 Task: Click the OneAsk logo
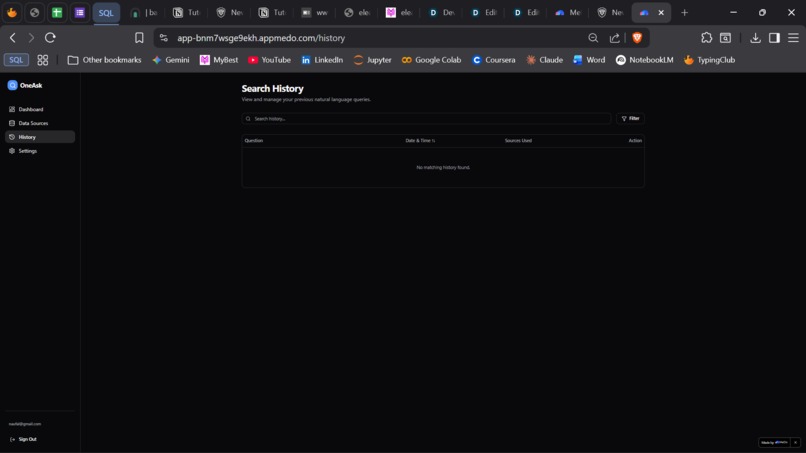25,85
